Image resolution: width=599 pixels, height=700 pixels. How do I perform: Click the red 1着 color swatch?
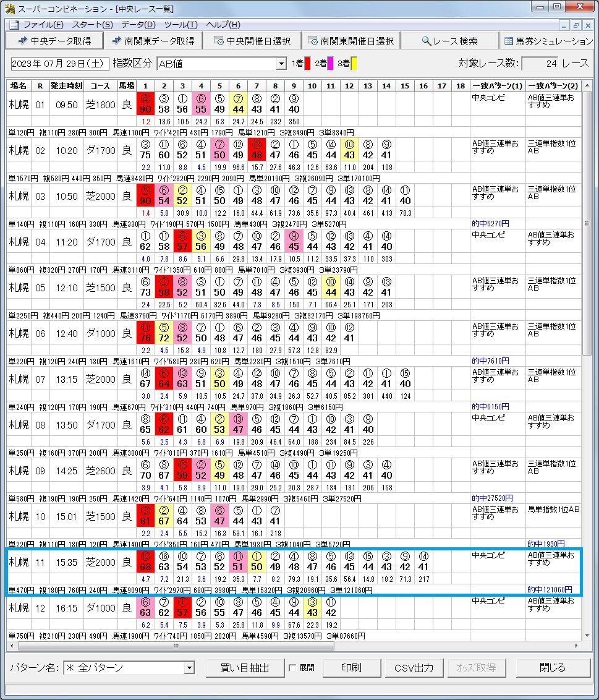point(307,64)
